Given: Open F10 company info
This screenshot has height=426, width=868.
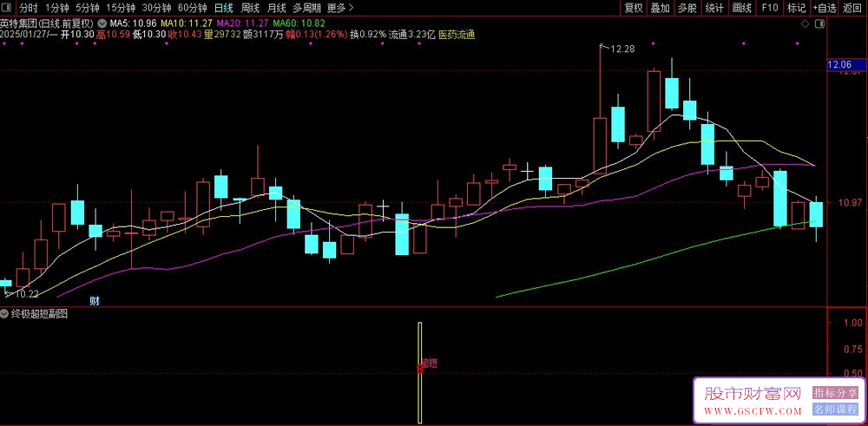Looking at the screenshot, I should click(769, 8).
